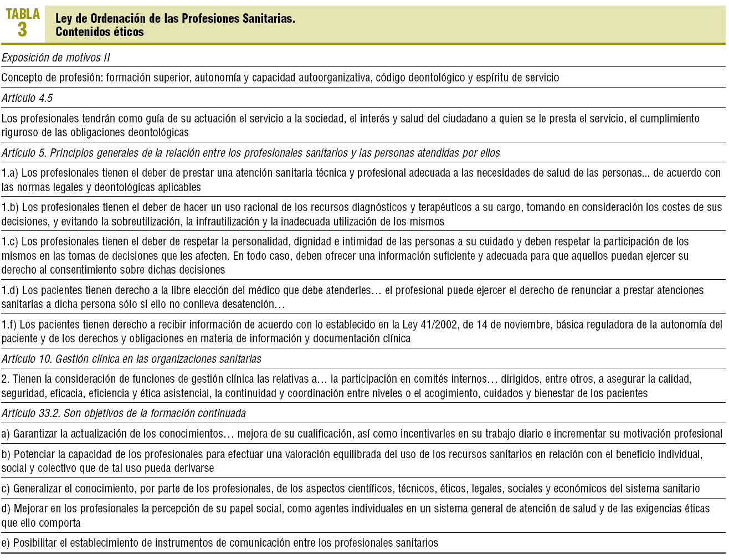Click row 1.a) about atención sanitaria técnica
Screen dimensions: 729x560
click(x=360, y=180)
